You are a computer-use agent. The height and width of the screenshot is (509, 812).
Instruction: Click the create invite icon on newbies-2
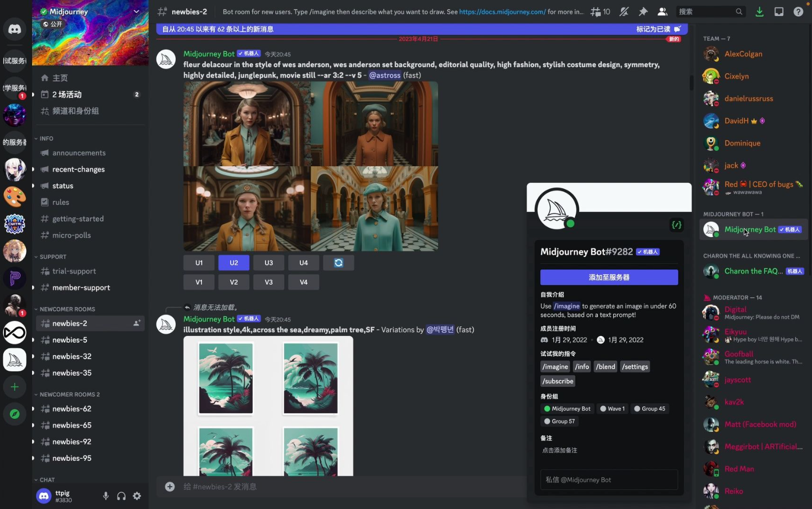point(137,323)
